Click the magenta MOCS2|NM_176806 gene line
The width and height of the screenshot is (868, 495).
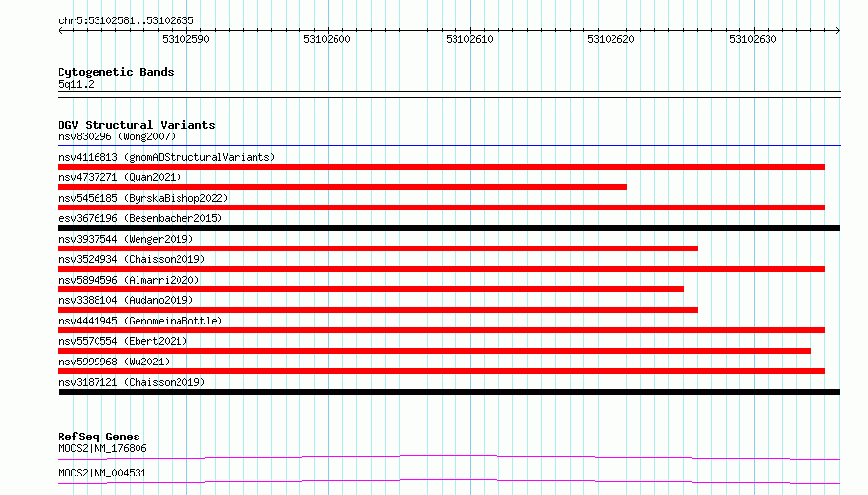click(x=449, y=457)
